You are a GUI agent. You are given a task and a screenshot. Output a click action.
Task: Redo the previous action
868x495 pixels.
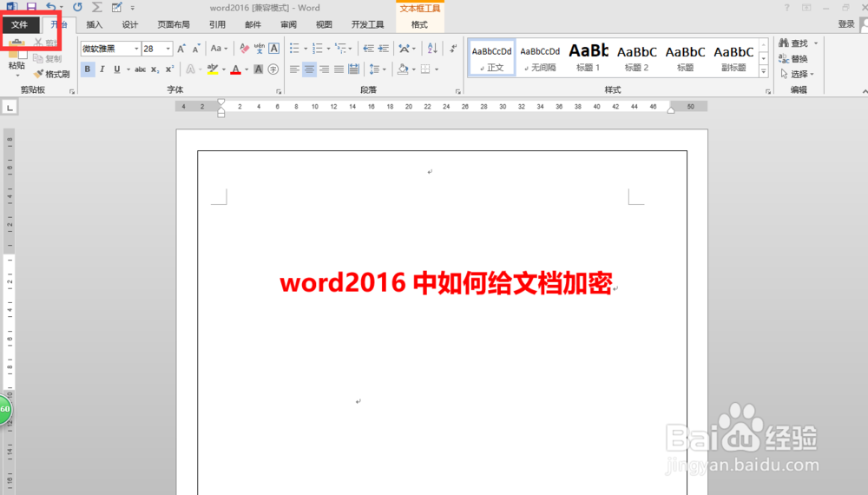(x=77, y=7)
